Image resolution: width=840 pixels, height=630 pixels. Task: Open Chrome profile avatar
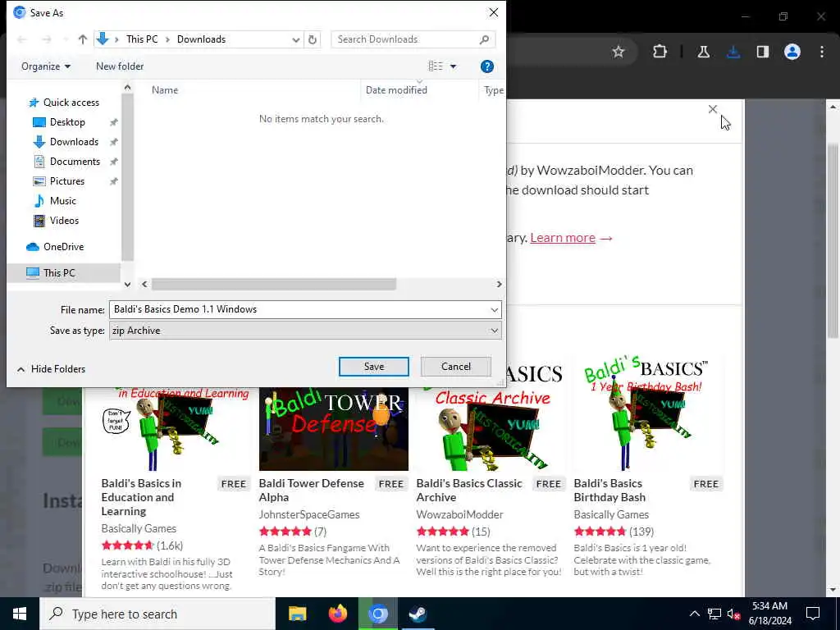pos(792,52)
